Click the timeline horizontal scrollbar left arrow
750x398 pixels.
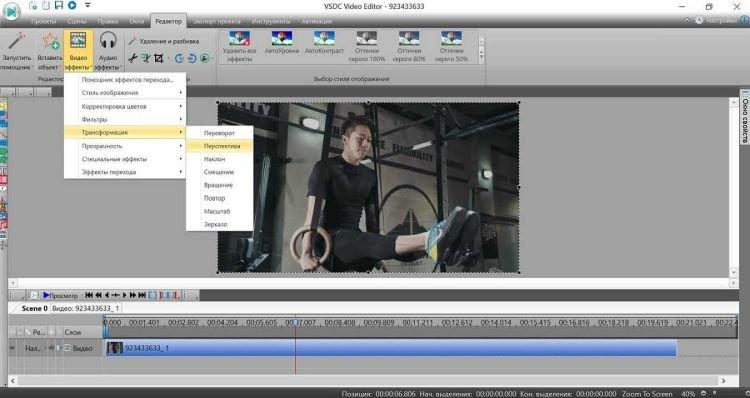pyautogui.click(x=13, y=381)
